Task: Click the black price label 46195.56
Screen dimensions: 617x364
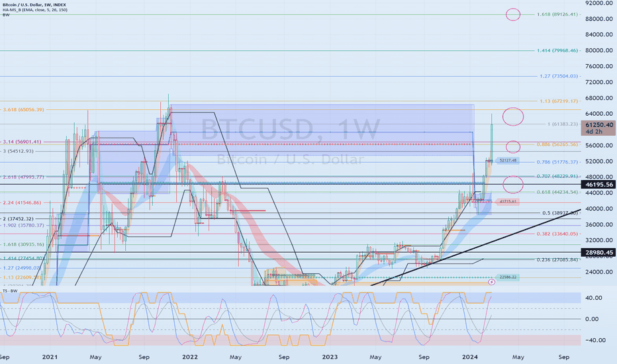Action: point(599,184)
